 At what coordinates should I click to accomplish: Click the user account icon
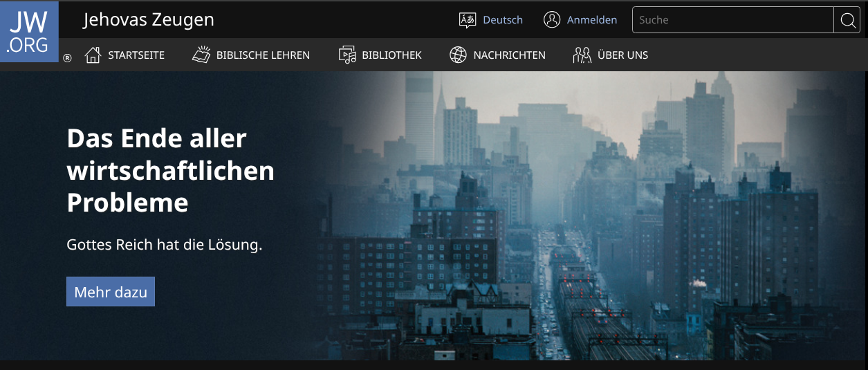pyautogui.click(x=552, y=20)
